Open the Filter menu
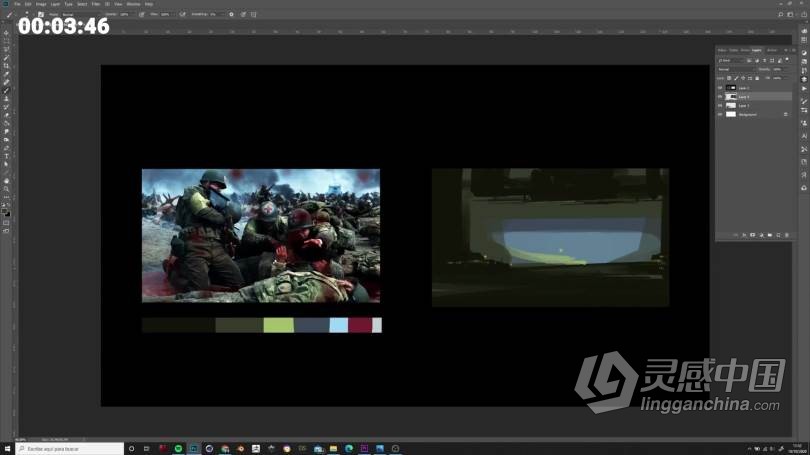Screen dimensions: 810x455 [96, 4]
